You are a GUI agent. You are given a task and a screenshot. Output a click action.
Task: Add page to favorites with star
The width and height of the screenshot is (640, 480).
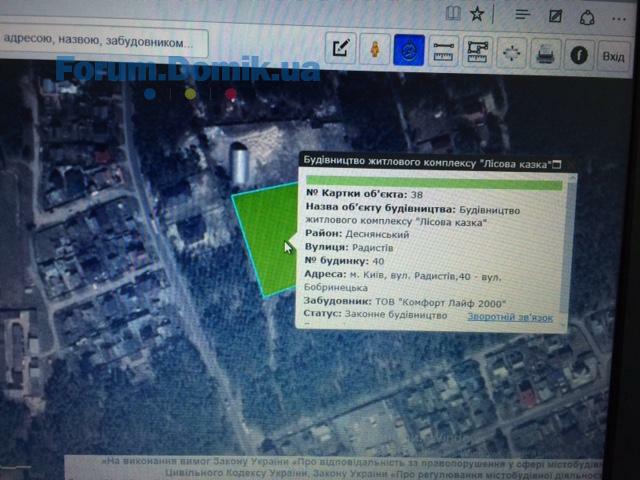(x=478, y=14)
